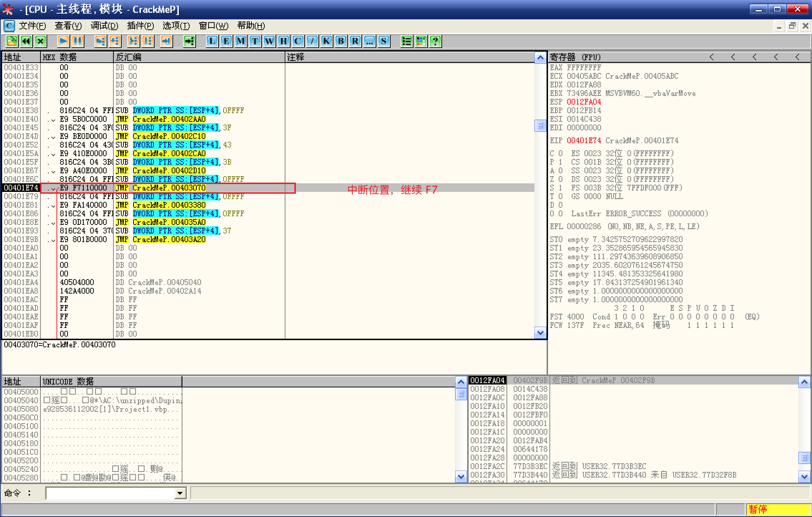The image size is (812, 517).
Task: Open the Call stack K button
Action: (x=327, y=41)
